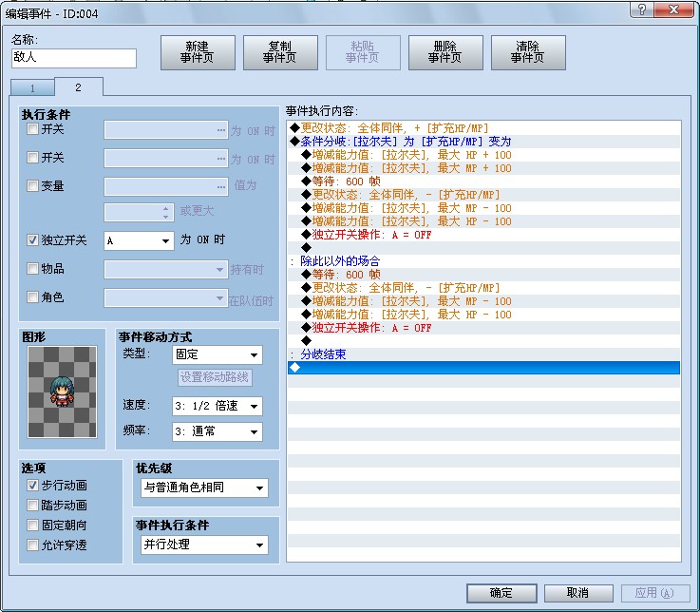Screen dimensions: 700x612
Task: Select line 条件分歧:[拉尔夫] 为 [扩充HP/MP] 变为
Action: [484, 142]
